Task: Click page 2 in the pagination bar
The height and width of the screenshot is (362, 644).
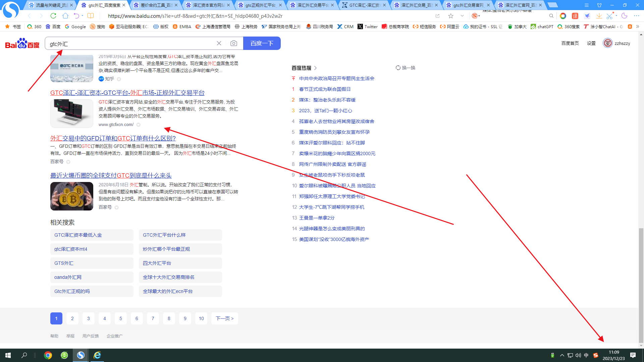Action: (x=72, y=318)
